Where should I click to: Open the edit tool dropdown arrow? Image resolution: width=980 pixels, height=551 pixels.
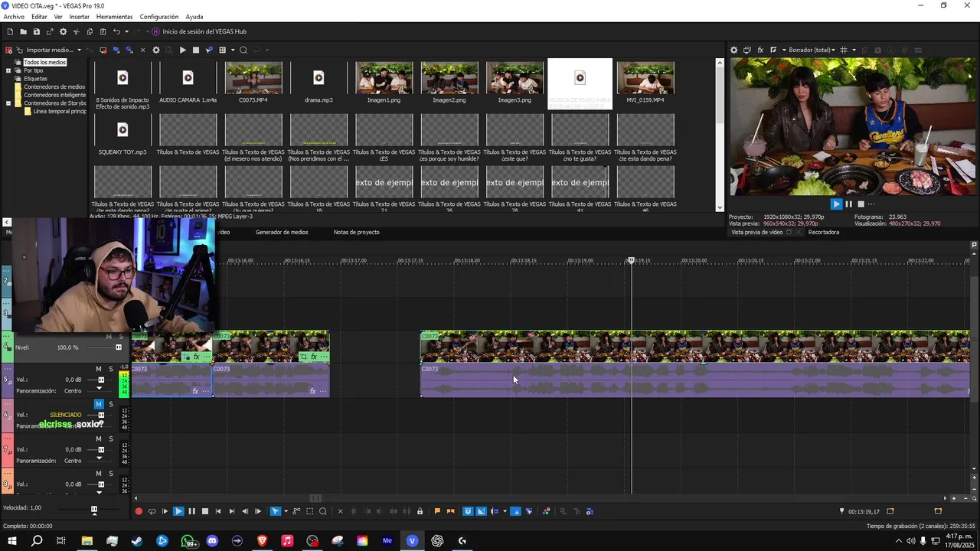[x=285, y=511]
